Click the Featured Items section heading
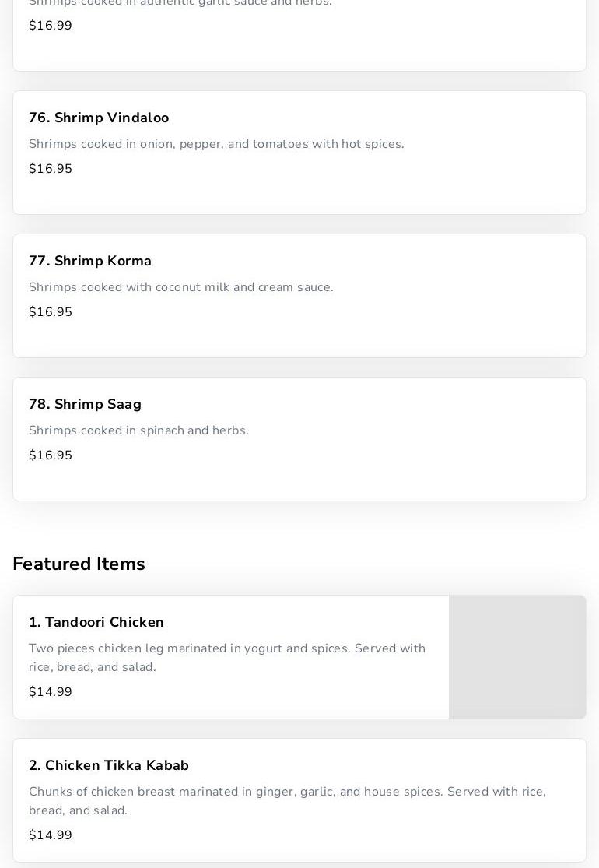This screenshot has width=599, height=868. 79,564
